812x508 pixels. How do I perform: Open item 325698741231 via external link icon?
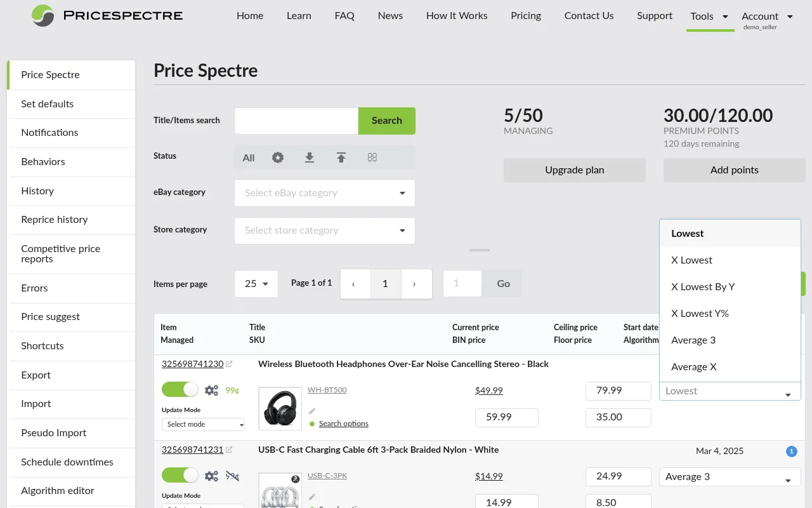[228, 448]
